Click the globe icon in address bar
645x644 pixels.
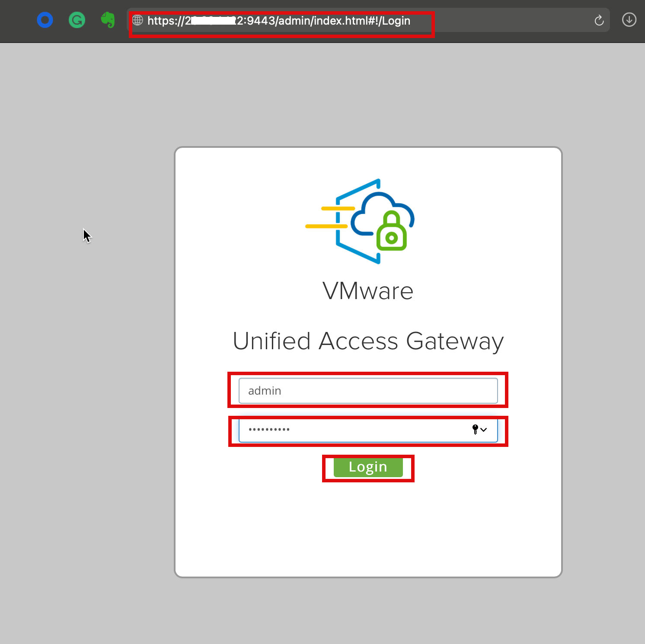(137, 20)
